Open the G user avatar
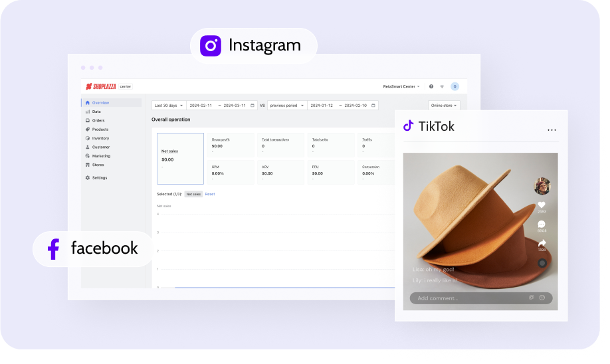 455,86
